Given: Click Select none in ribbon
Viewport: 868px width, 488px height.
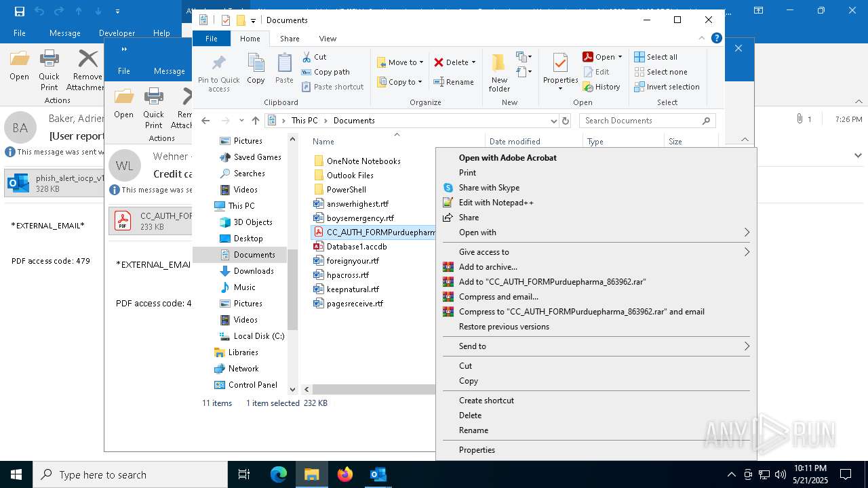Looking at the screenshot, I should point(660,72).
